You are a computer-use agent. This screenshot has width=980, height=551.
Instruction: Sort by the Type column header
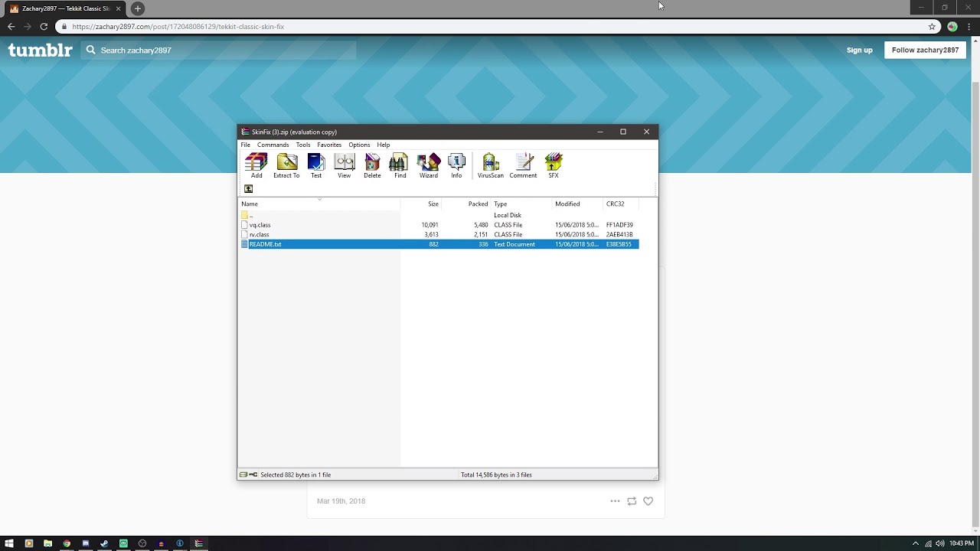(521, 204)
